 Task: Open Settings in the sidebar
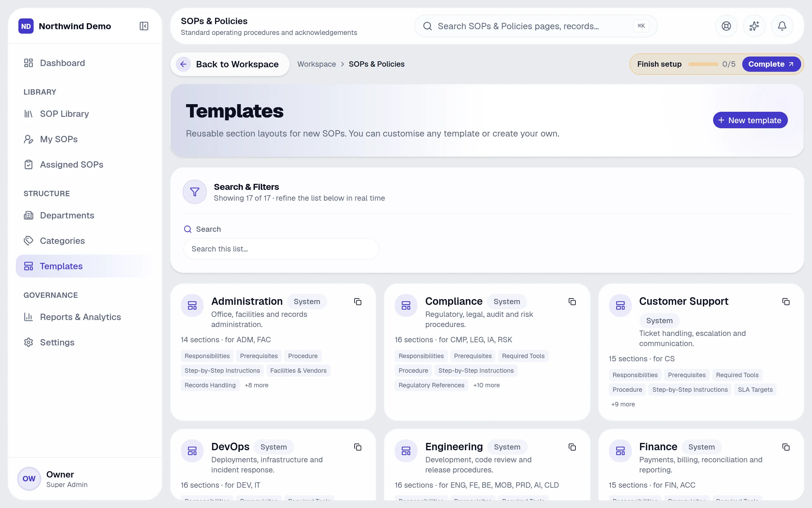(x=85, y=342)
